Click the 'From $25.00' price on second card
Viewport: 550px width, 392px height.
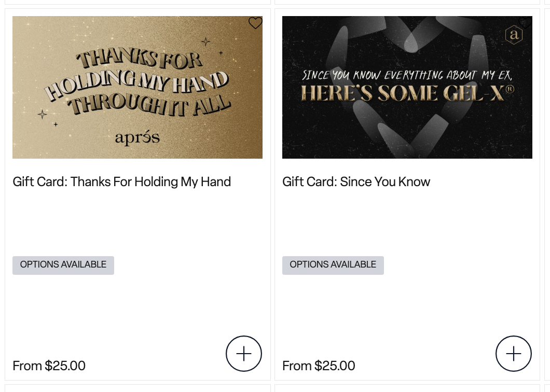coord(319,366)
